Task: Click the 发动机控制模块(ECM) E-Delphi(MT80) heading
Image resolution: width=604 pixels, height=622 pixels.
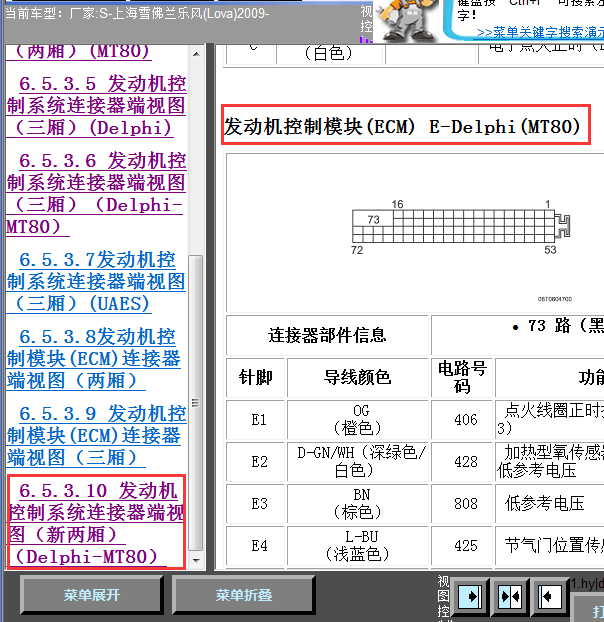Action: [x=402, y=127]
